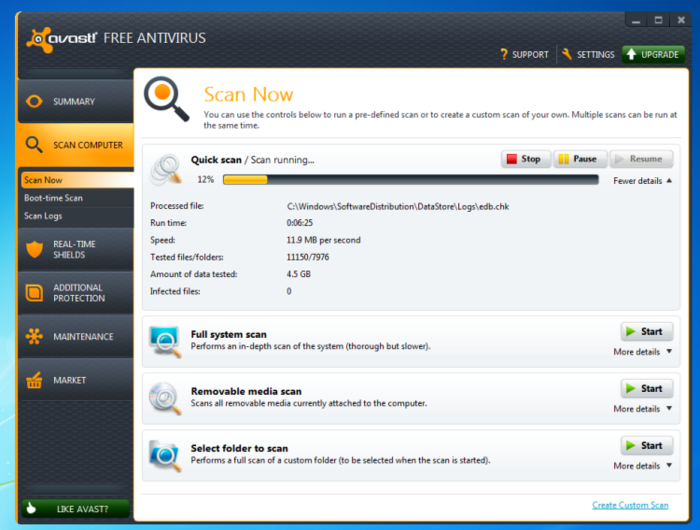Click the Resume button
Screen dimensions: 700x530
641,159
